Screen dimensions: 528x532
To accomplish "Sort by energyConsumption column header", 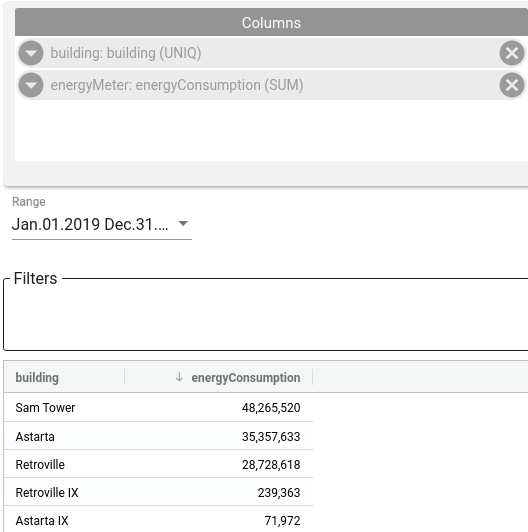I will coord(246,378).
